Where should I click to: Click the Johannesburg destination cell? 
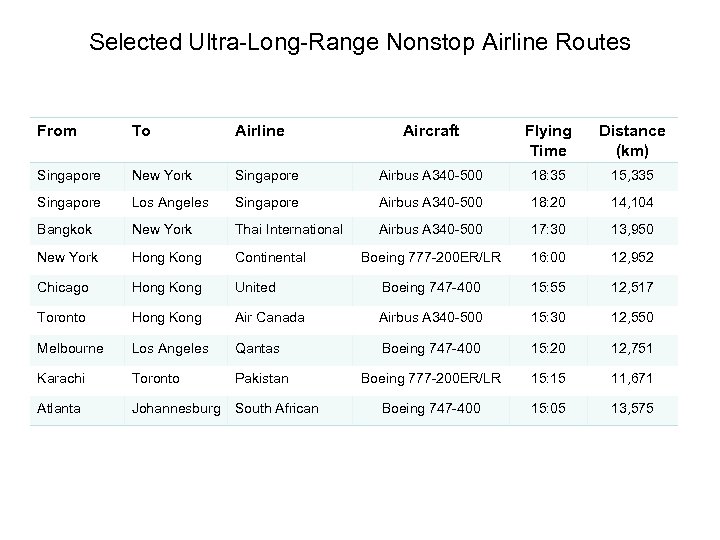[x=176, y=407]
